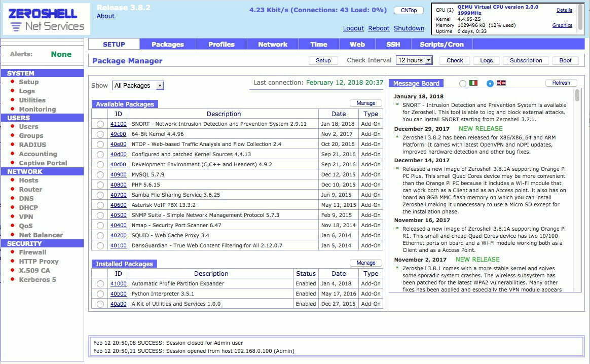Click Manage for Available Packages
590x364 pixels.
coord(366,103)
